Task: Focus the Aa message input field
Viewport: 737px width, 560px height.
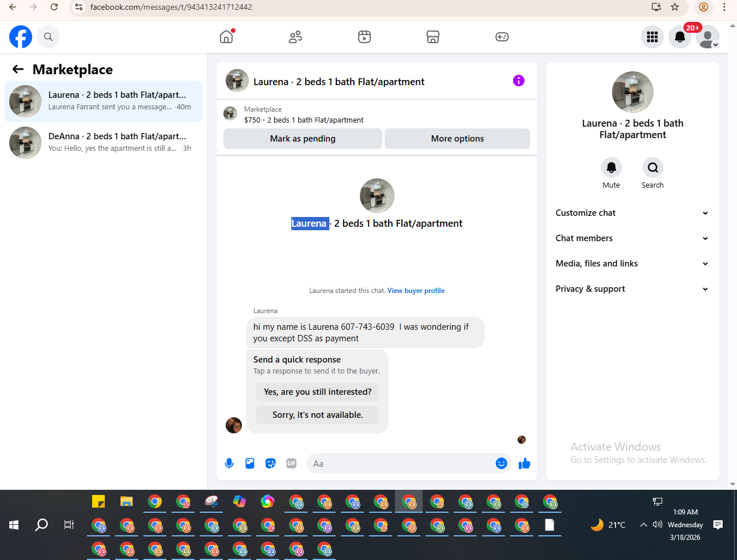Action: point(401,463)
